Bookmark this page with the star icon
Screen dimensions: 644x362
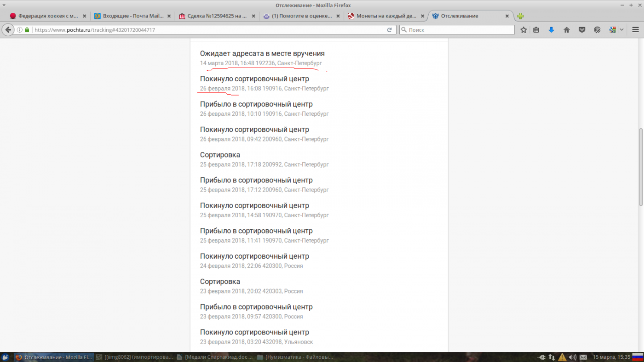pos(523,30)
